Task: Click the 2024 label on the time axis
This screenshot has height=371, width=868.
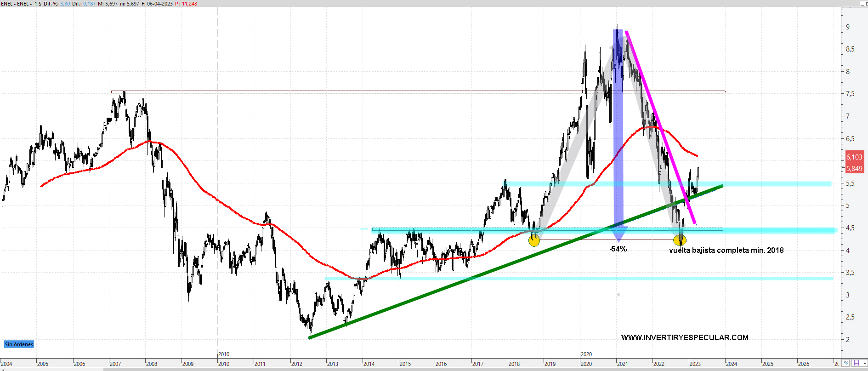Action: click(x=731, y=364)
